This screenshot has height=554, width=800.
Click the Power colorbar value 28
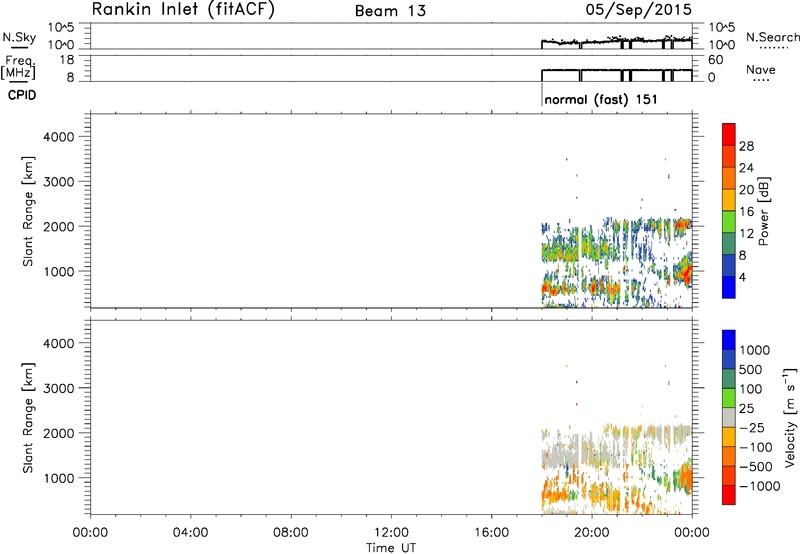pyautogui.click(x=746, y=146)
